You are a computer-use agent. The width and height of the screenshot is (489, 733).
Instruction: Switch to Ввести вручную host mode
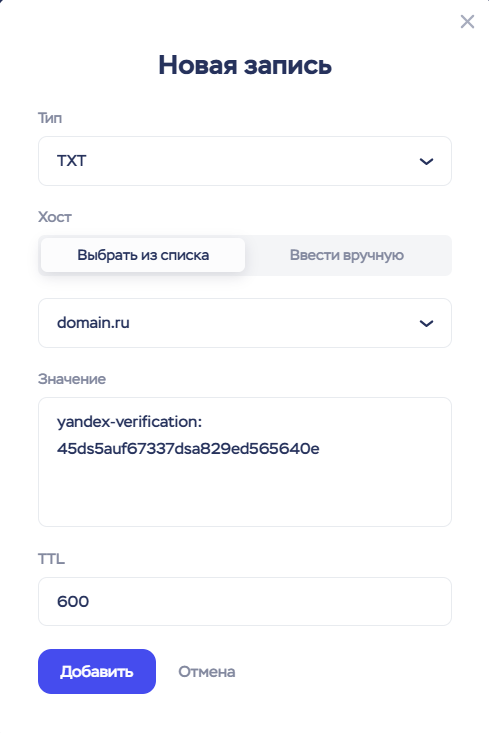coord(347,255)
